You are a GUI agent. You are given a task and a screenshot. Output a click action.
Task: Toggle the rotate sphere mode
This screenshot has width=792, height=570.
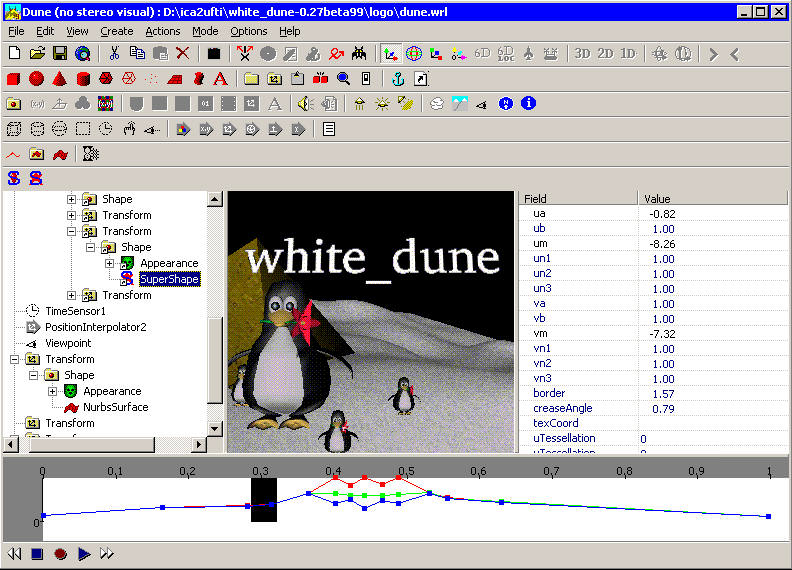tap(414, 54)
